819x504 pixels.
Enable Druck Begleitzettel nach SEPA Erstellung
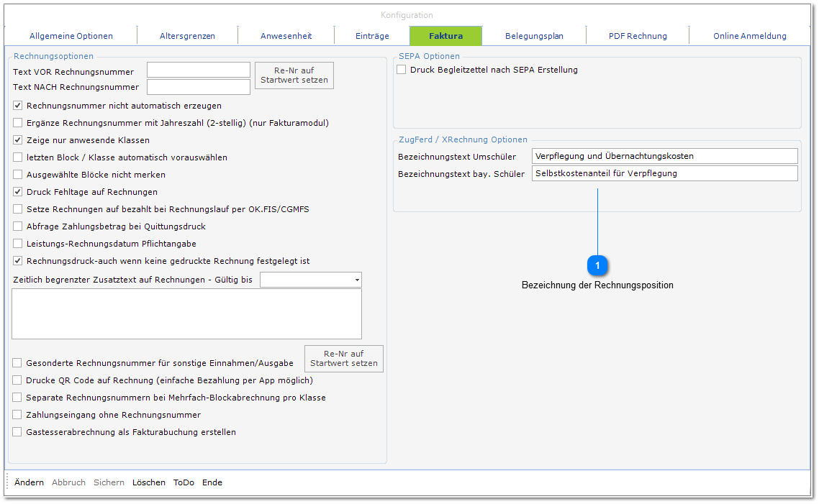[x=402, y=70]
